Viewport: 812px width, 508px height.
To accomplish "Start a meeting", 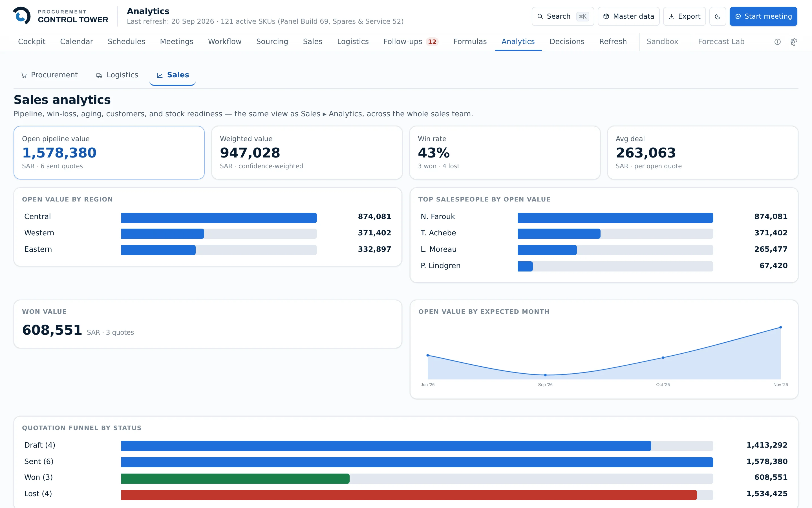I will pos(763,16).
